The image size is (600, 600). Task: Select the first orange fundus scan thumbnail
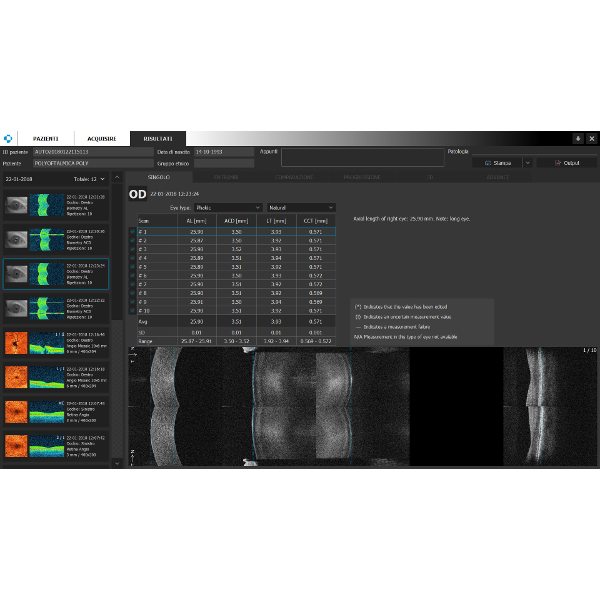(18, 344)
